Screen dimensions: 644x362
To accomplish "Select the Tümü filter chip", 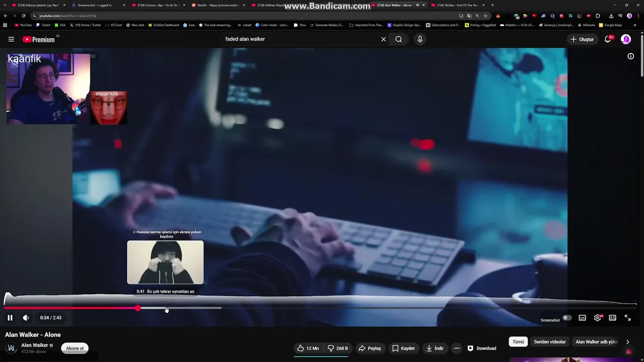I will coord(518,342).
